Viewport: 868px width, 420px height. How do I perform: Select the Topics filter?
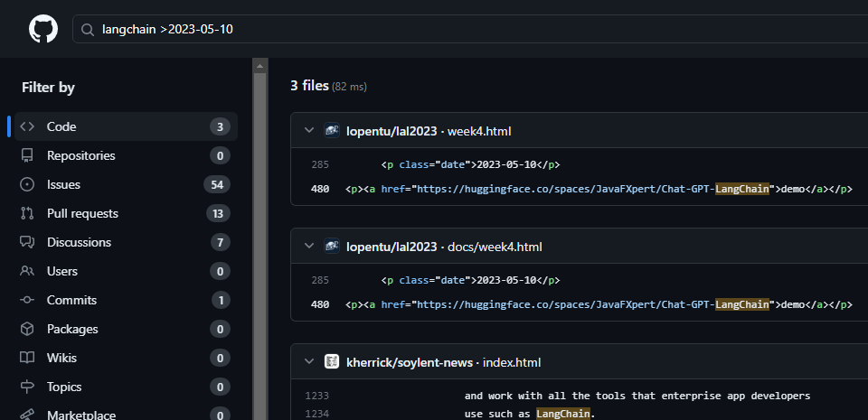[x=127, y=387]
